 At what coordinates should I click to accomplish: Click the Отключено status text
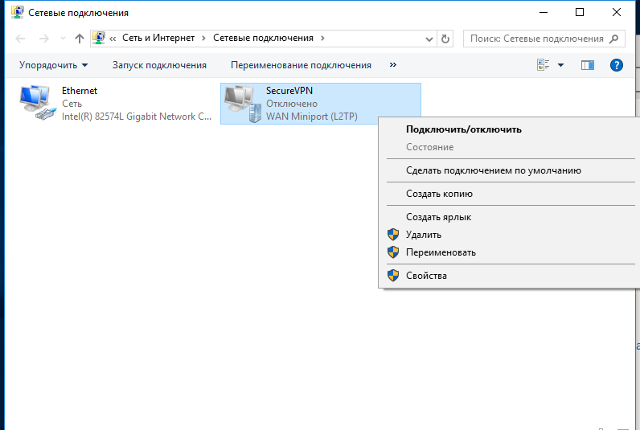coord(292,104)
